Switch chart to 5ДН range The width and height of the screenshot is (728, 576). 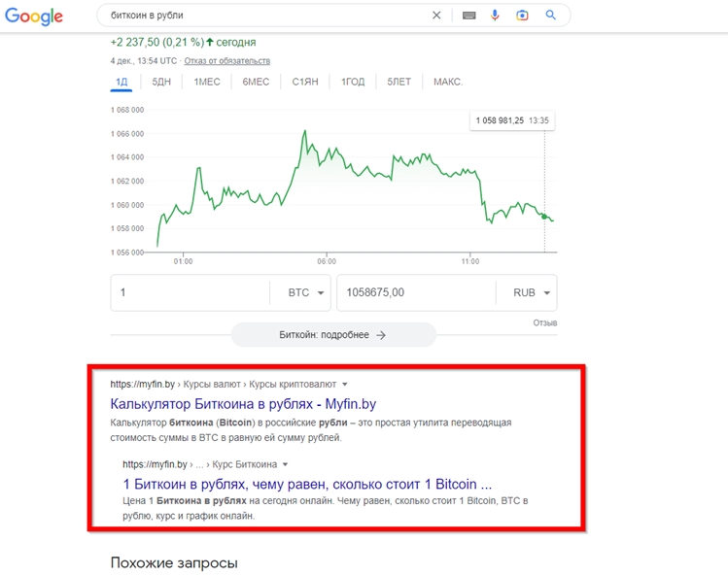(161, 82)
